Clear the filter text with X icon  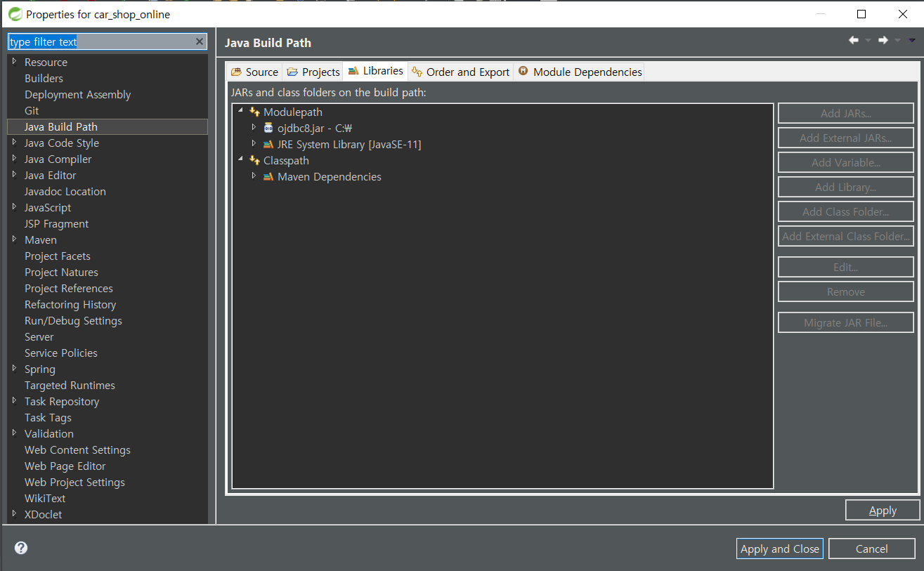pos(200,41)
